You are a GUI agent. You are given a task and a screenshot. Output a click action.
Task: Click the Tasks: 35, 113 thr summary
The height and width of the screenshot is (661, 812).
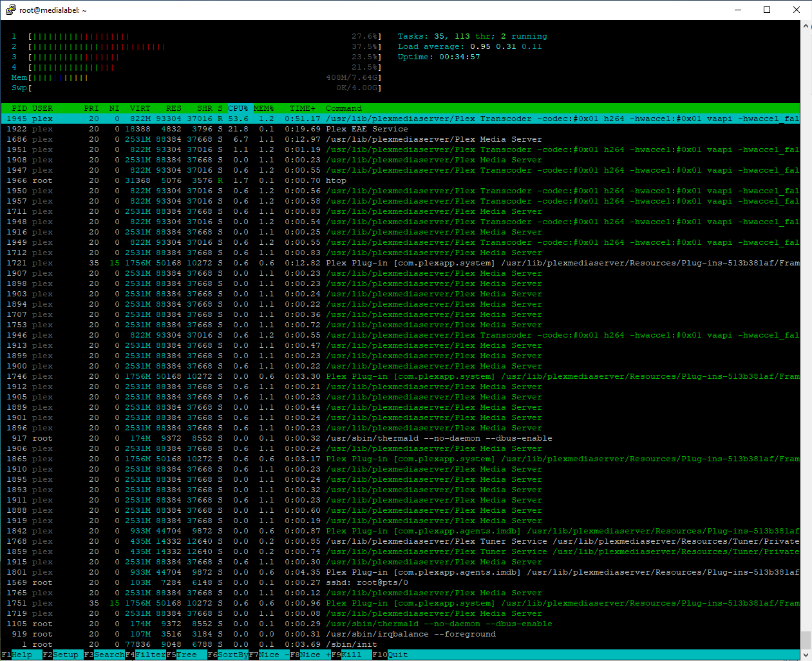pyautogui.click(x=472, y=36)
